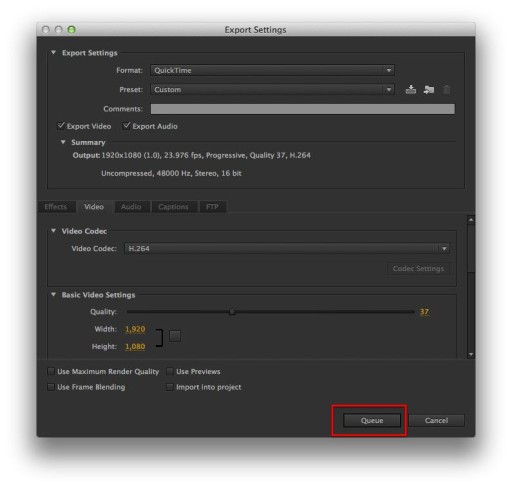Click the Import Preset icon
The width and height of the screenshot is (512, 488).
coord(429,89)
